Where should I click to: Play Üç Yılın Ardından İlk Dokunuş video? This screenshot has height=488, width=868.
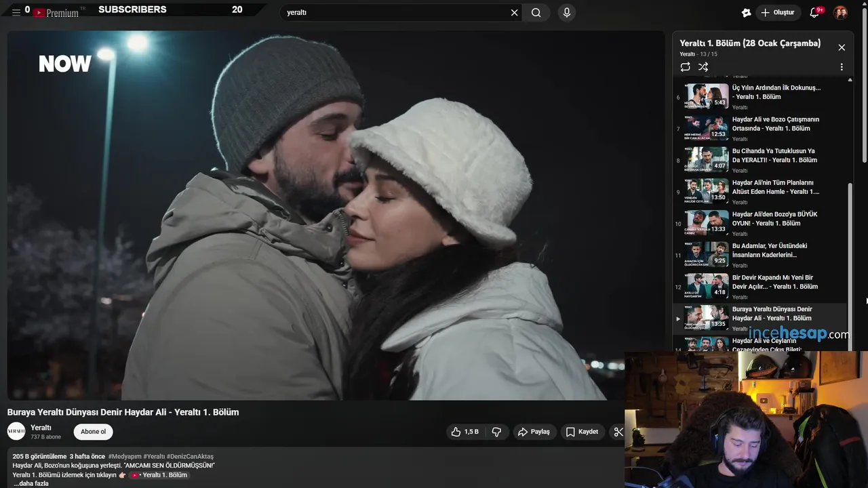click(x=759, y=96)
